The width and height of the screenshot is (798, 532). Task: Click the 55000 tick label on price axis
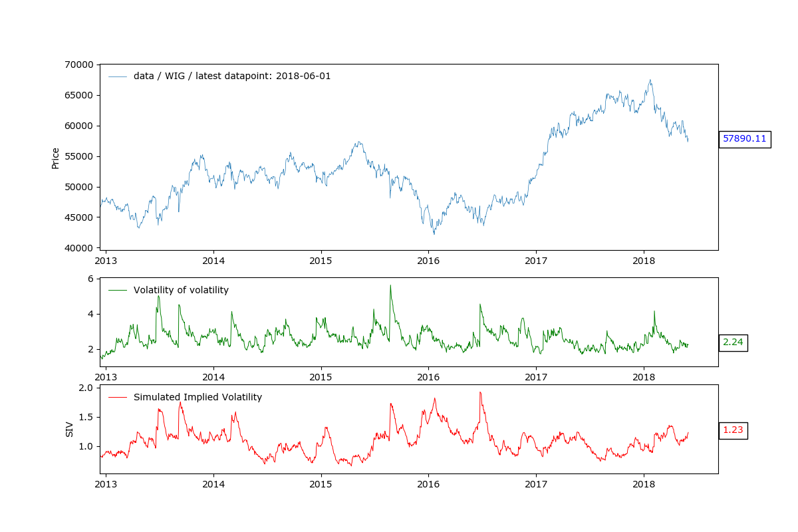pyautogui.click(x=79, y=156)
